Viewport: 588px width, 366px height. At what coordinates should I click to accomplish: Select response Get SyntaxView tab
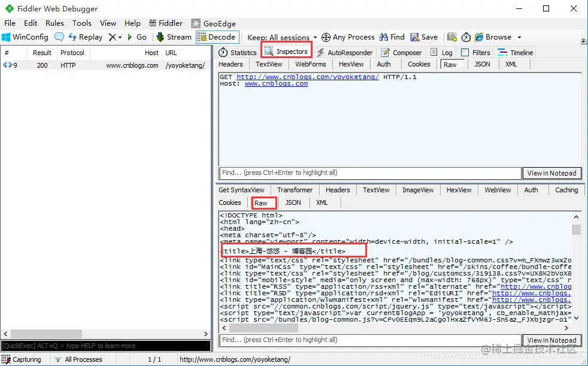coord(241,190)
